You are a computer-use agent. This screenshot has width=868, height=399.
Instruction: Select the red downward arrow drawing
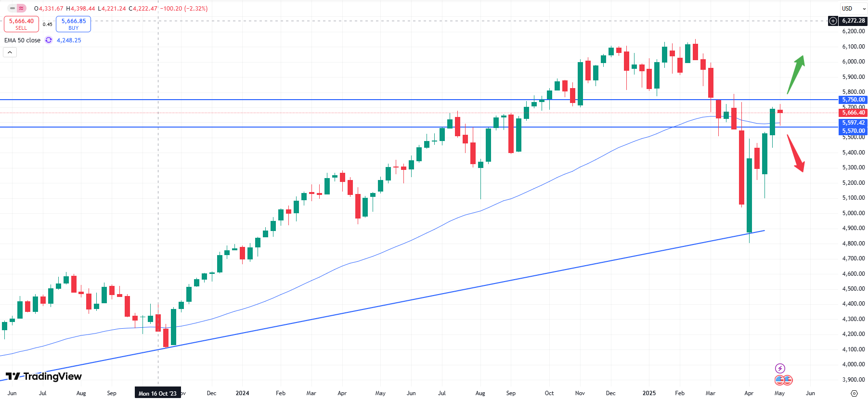pos(796,153)
